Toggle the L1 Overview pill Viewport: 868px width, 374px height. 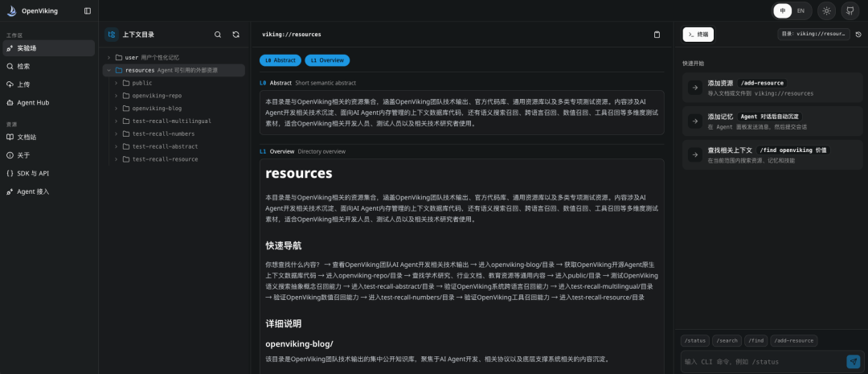pyautogui.click(x=327, y=60)
